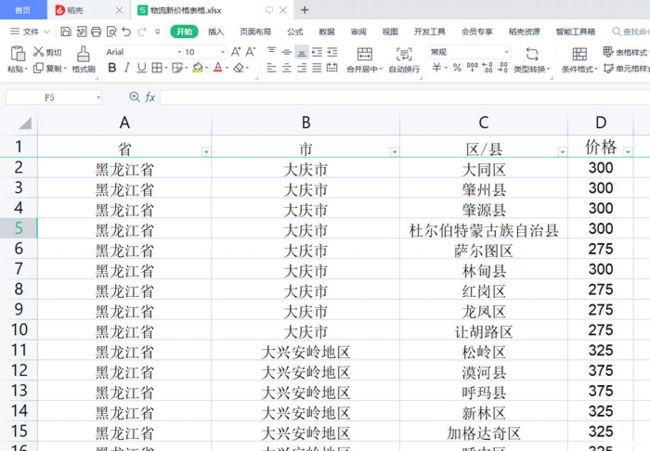The height and width of the screenshot is (451, 650).
Task: Select column B header
Action: click(306, 123)
